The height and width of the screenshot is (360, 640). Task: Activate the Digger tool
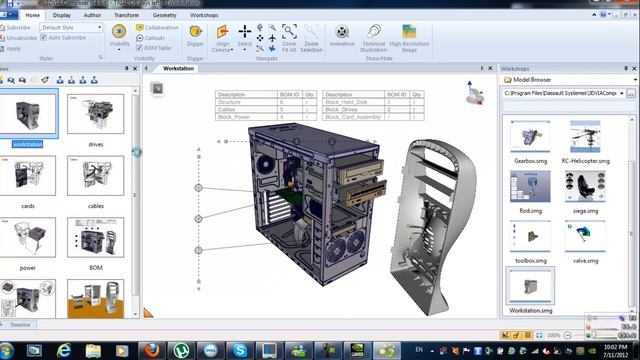tap(196, 36)
